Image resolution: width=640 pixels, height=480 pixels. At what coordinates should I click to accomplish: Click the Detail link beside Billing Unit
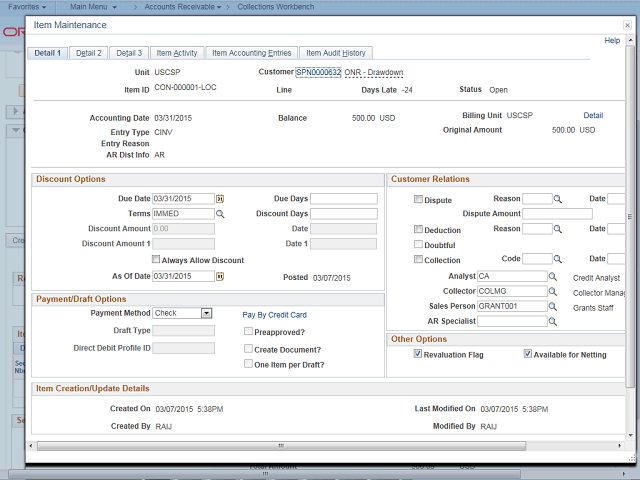coord(593,116)
